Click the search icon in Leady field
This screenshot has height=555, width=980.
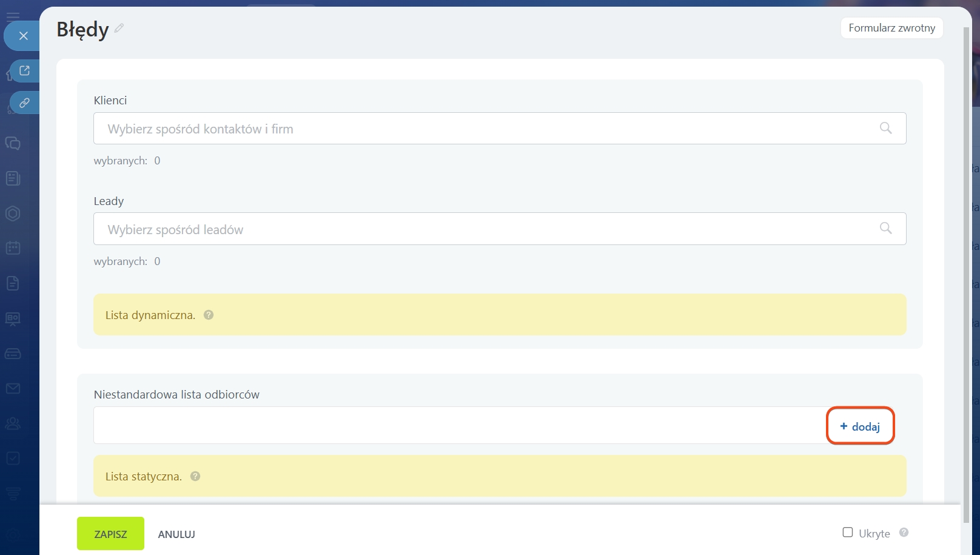point(885,229)
